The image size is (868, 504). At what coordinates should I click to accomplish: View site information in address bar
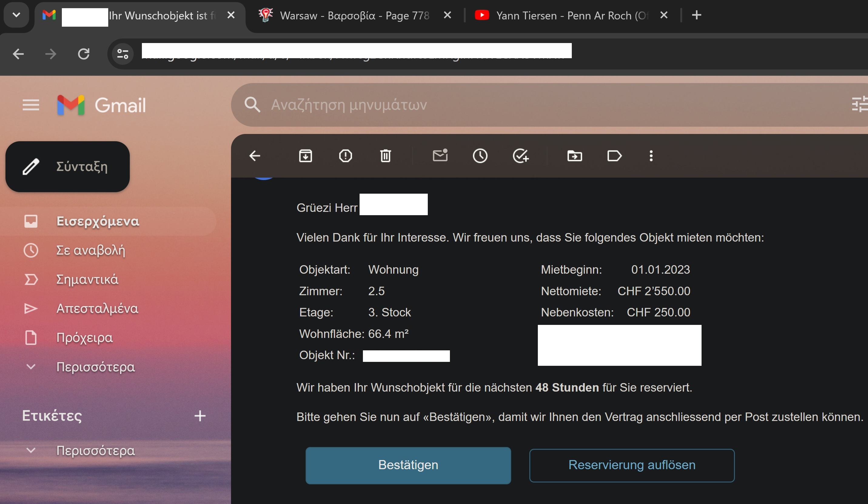point(123,54)
